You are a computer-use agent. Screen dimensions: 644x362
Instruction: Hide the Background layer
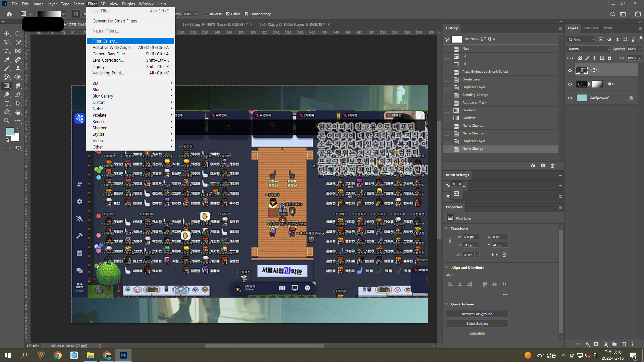point(570,98)
